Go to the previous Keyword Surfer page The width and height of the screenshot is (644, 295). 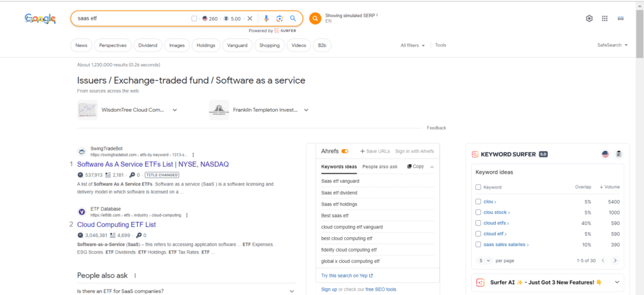pos(603,260)
